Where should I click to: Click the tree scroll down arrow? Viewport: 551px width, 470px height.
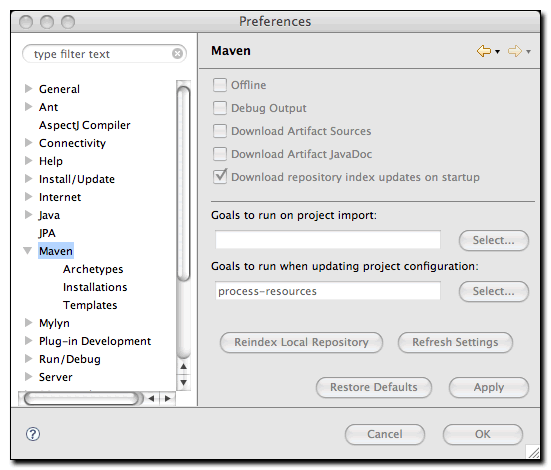tap(183, 382)
